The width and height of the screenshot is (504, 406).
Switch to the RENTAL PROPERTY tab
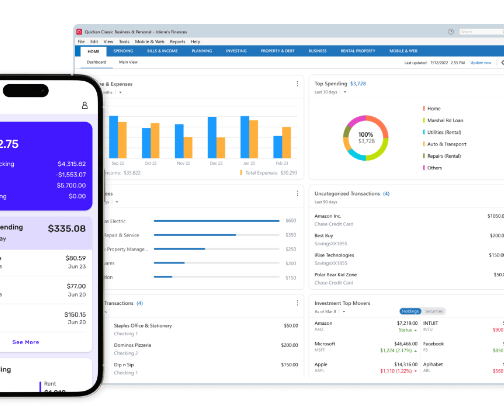358,51
